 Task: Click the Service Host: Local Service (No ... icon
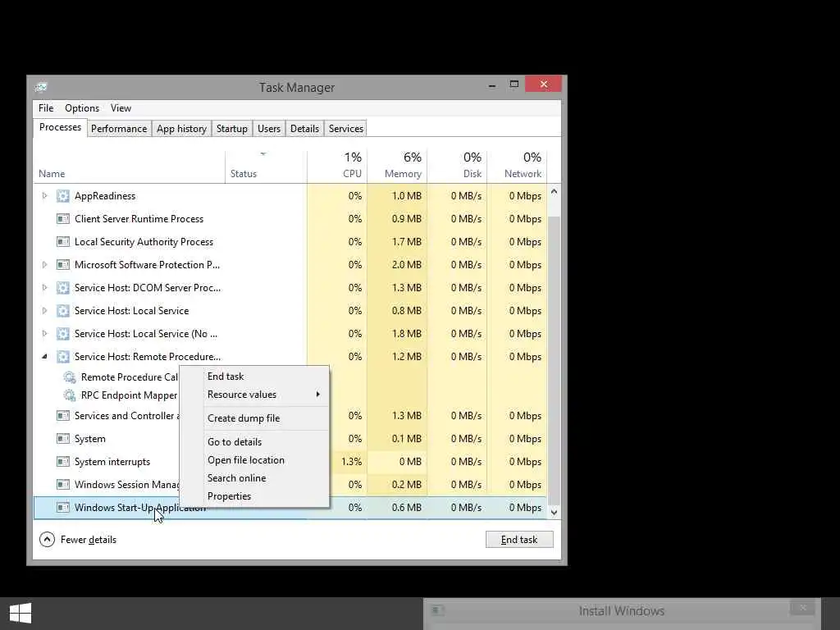(x=62, y=335)
